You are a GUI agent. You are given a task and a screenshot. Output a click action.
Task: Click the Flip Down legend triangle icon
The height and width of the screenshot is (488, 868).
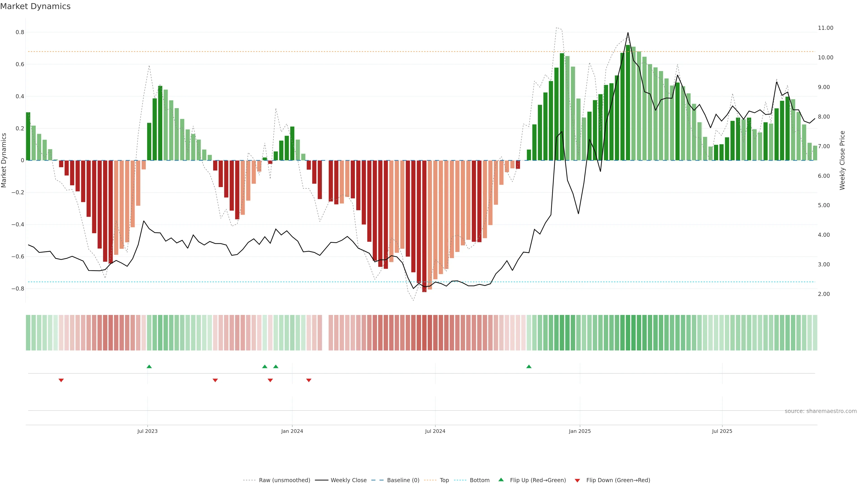577,480
